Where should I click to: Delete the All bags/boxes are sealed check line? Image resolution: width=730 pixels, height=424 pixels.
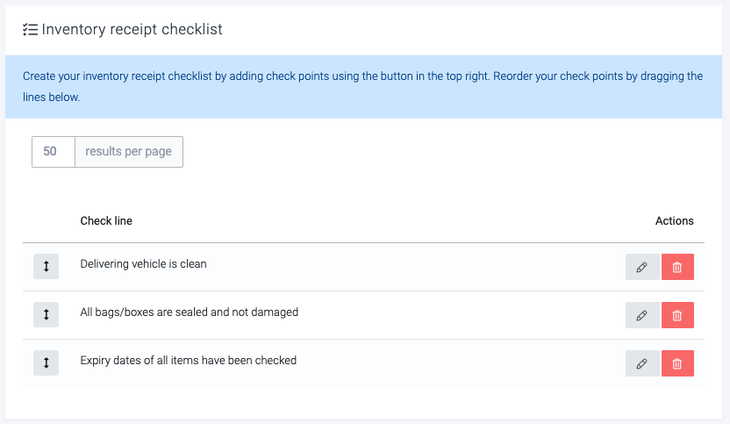pos(677,315)
